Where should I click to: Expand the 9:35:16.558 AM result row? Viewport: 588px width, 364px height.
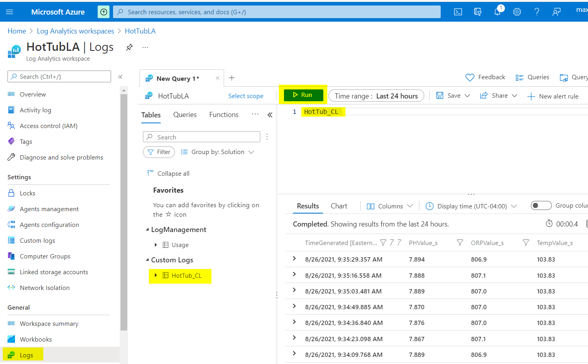(x=294, y=274)
